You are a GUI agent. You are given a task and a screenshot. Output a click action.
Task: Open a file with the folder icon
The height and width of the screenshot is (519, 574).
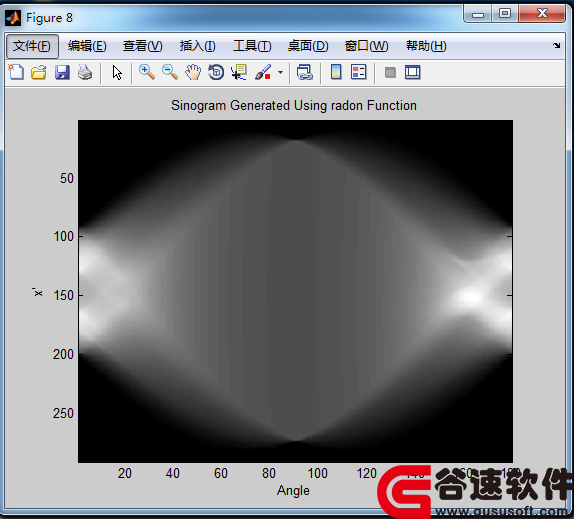click(39, 72)
